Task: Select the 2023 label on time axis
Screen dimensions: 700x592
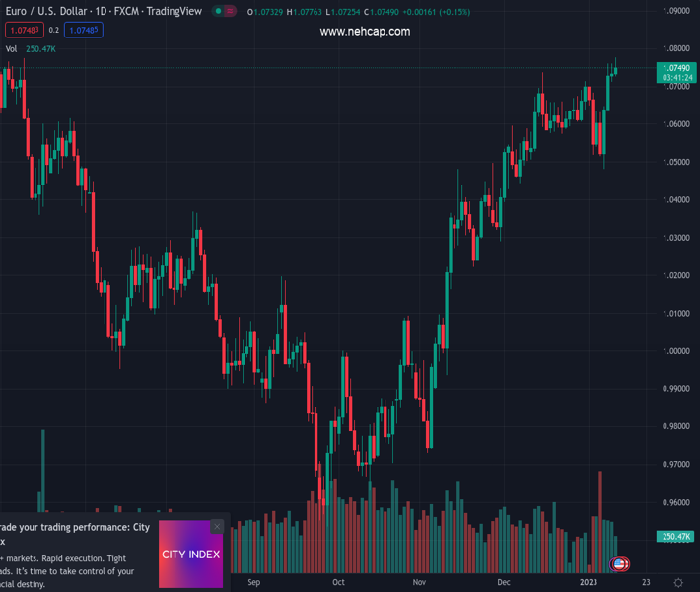Action: 589,583
